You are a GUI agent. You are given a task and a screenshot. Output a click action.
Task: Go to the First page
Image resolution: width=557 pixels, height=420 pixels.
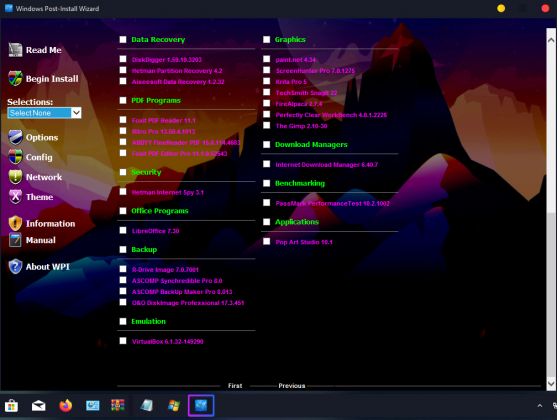coord(235,386)
